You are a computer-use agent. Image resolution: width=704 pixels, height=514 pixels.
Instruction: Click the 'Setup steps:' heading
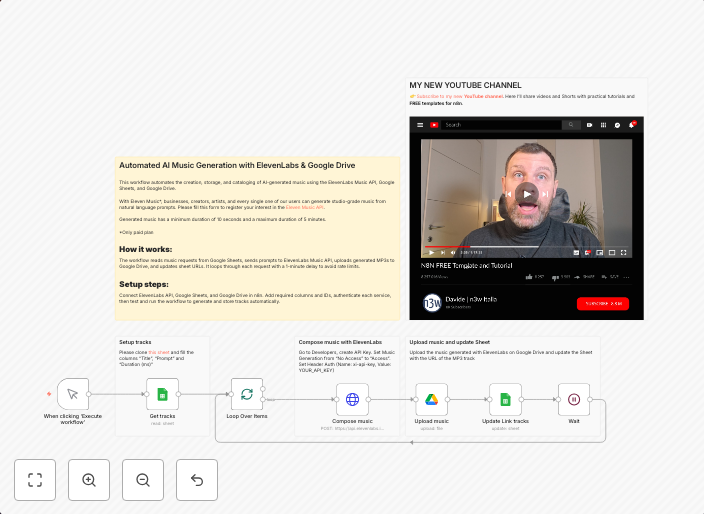[144, 284]
